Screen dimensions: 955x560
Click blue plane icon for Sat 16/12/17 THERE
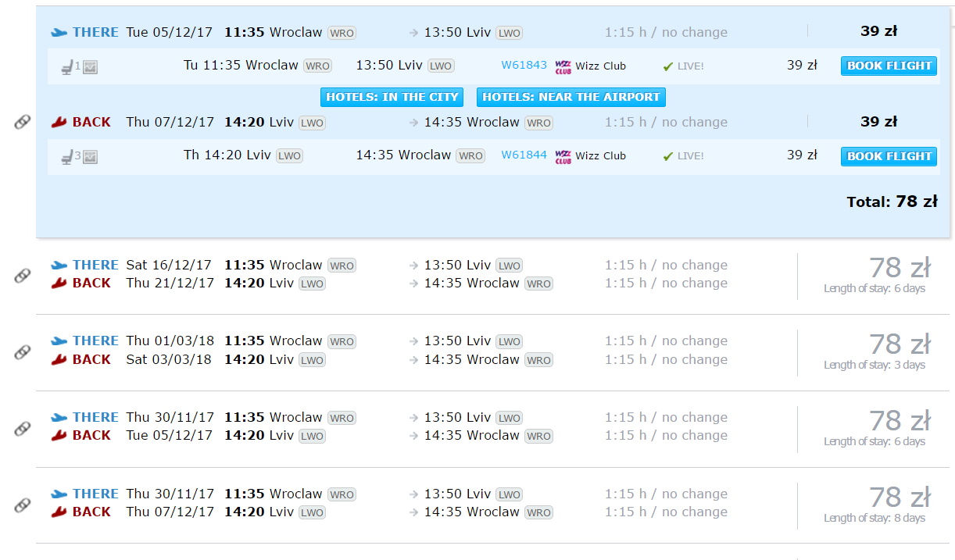pos(59,265)
